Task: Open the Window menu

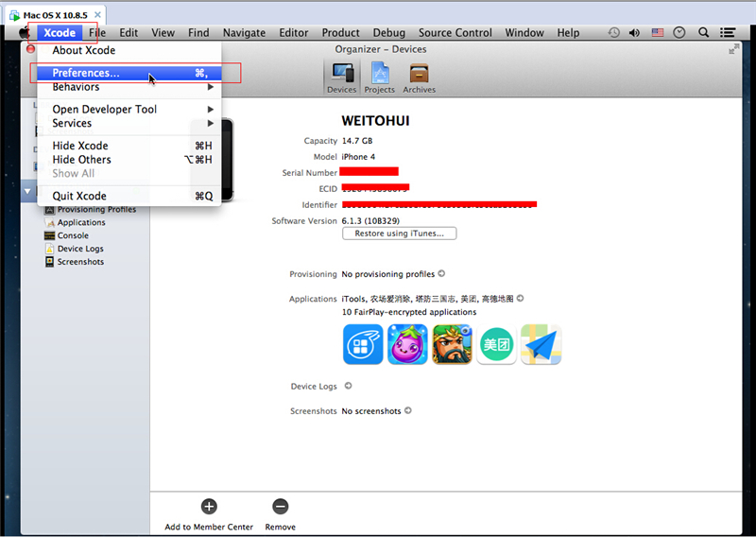Action: pyautogui.click(x=524, y=32)
